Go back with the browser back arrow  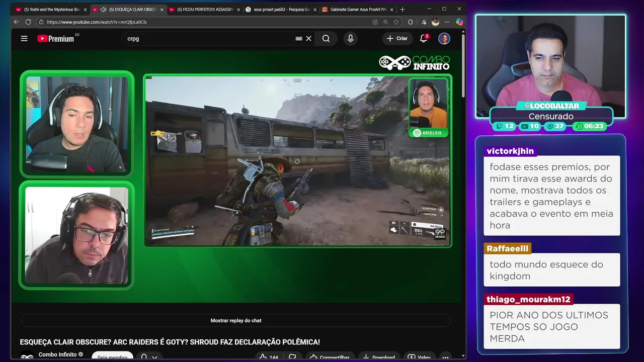tap(16, 22)
